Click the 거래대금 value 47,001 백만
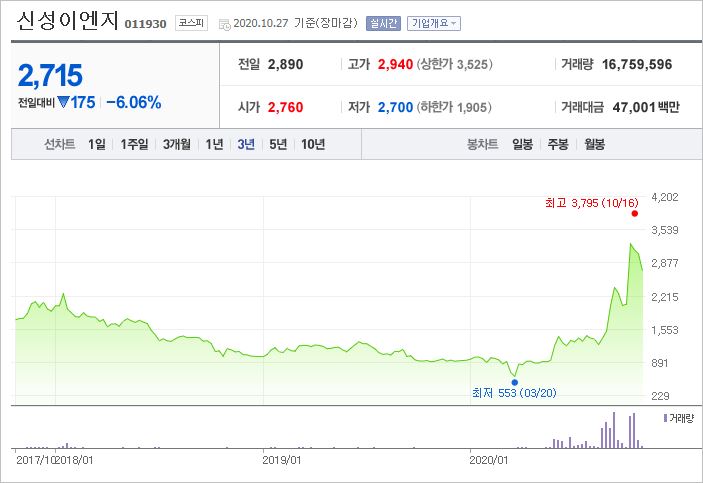703x483 pixels. [x=646, y=108]
